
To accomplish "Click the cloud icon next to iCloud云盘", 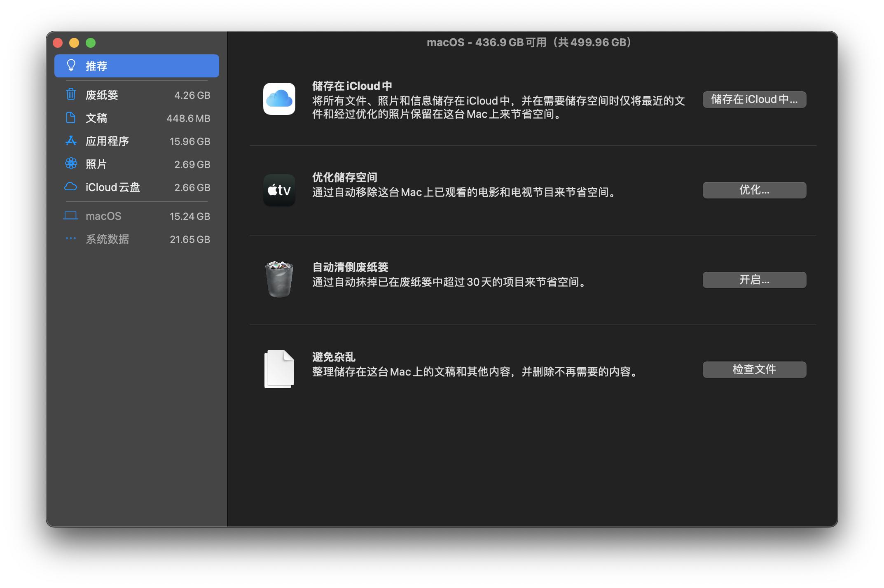I will (x=71, y=187).
